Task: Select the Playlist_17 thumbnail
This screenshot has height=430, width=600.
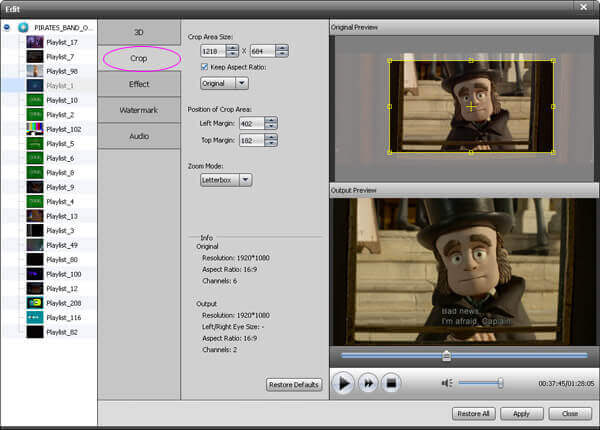Action: (x=35, y=42)
